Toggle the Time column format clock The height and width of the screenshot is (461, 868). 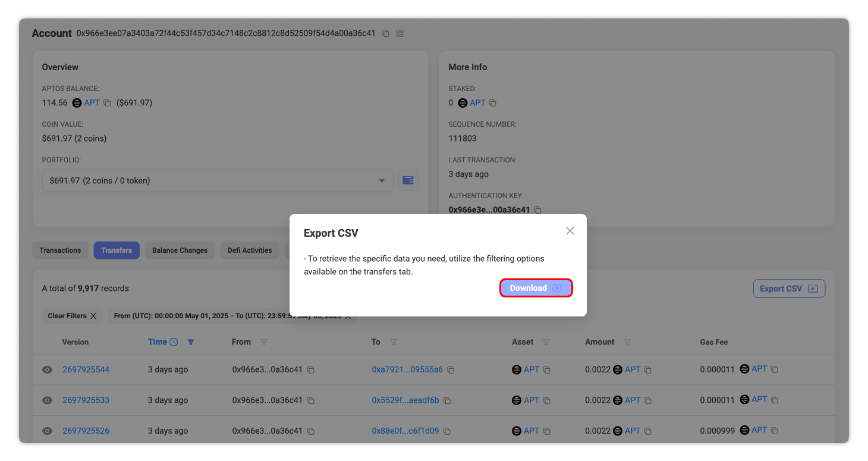click(x=174, y=342)
